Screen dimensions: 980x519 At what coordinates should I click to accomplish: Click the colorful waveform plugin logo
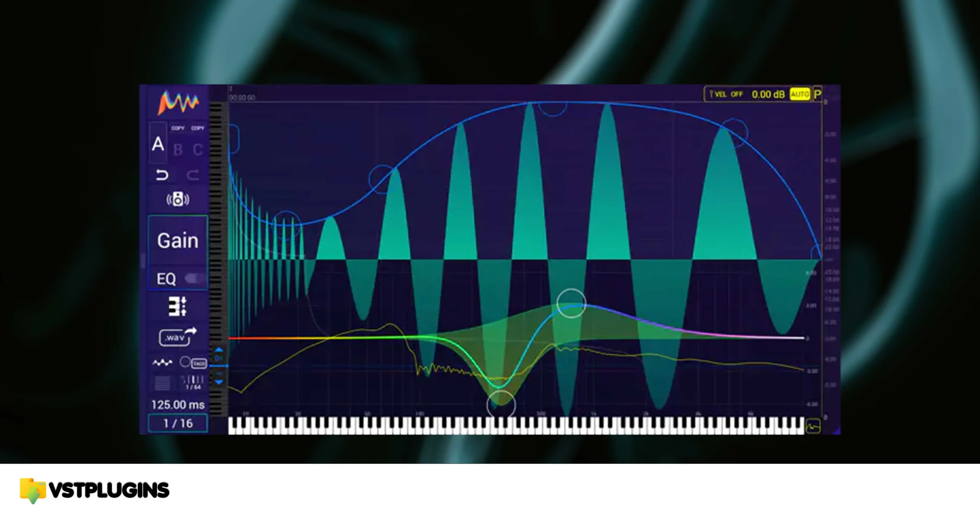click(x=178, y=102)
